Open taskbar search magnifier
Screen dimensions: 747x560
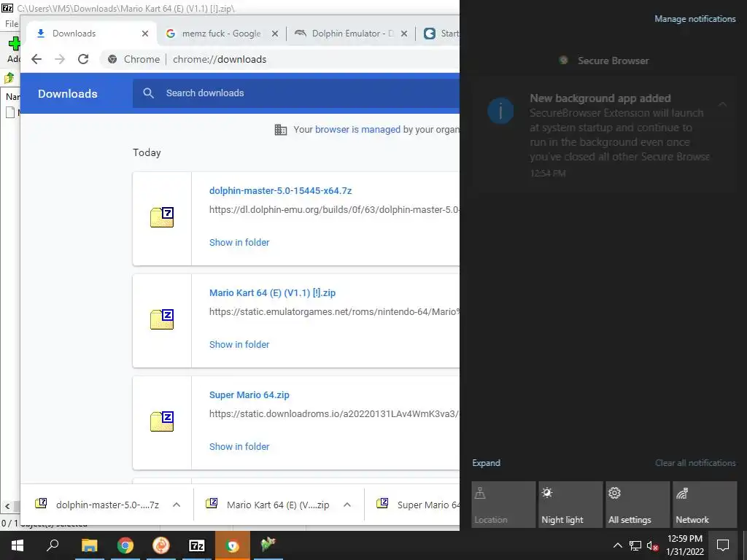click(53, 545)
